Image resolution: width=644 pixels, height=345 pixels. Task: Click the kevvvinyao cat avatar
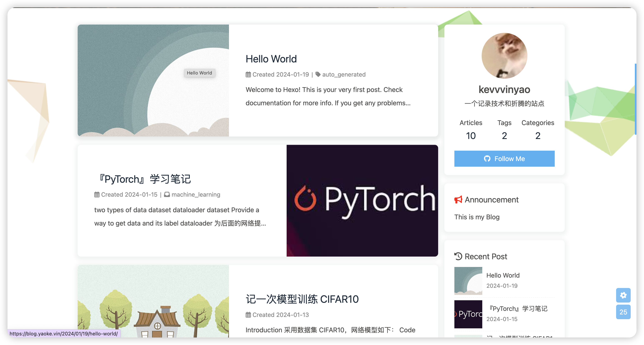[x=504, y=56]
